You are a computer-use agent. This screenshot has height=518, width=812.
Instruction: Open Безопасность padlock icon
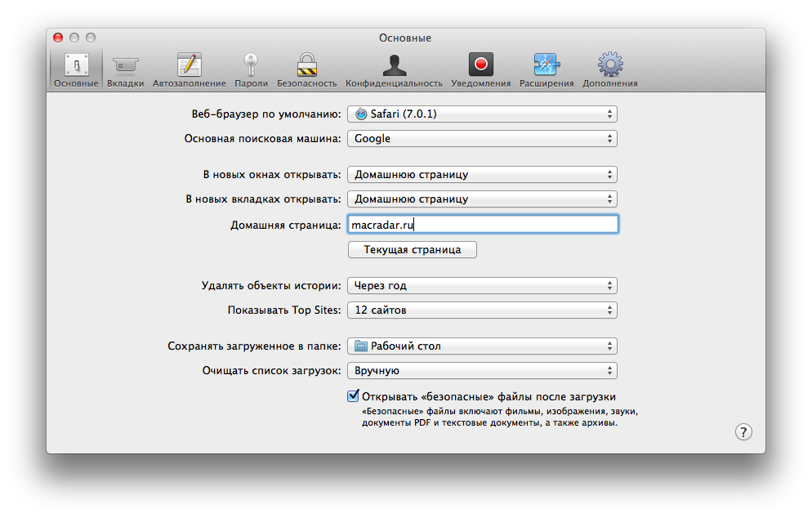click(x=306, y=65)
